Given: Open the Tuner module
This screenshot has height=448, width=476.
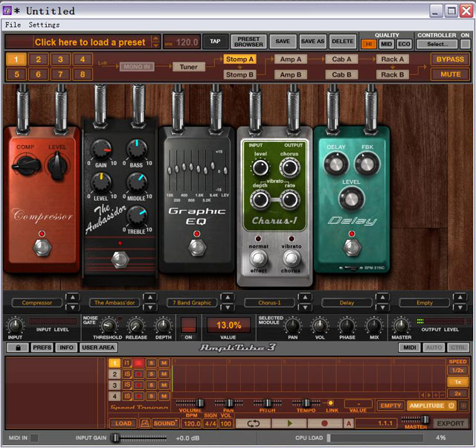Looking at the screenshot, I should 188,67.
